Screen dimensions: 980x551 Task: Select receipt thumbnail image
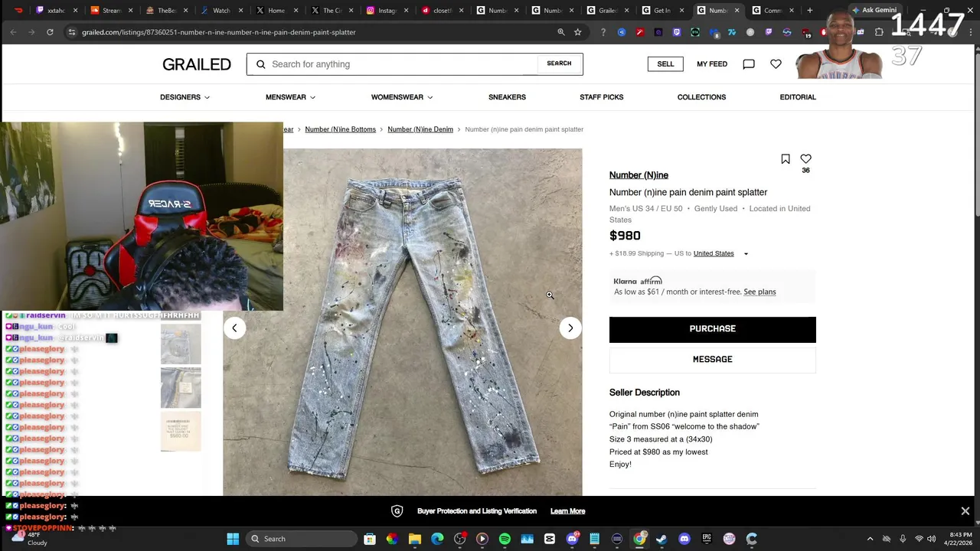click(x=181, y=432)
